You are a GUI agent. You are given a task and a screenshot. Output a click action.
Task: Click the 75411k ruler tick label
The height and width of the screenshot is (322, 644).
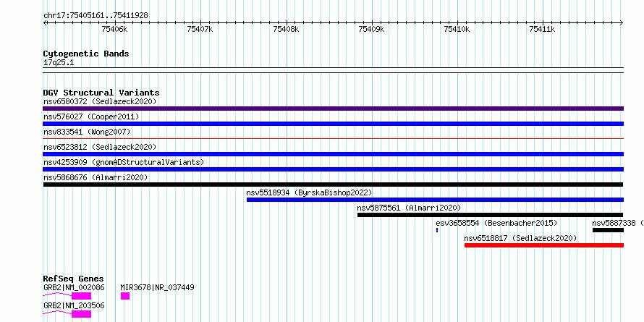click(x=543, y=29)
